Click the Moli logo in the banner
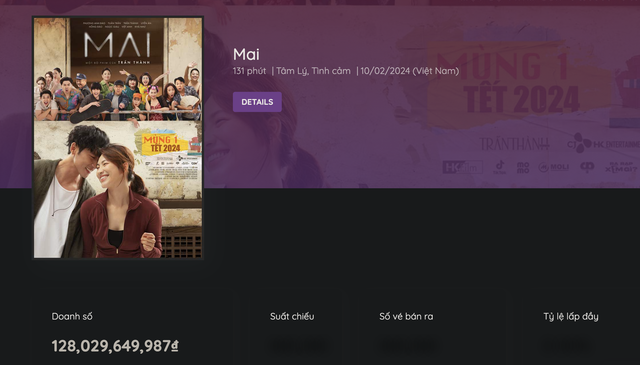 (x=553, y=167)
